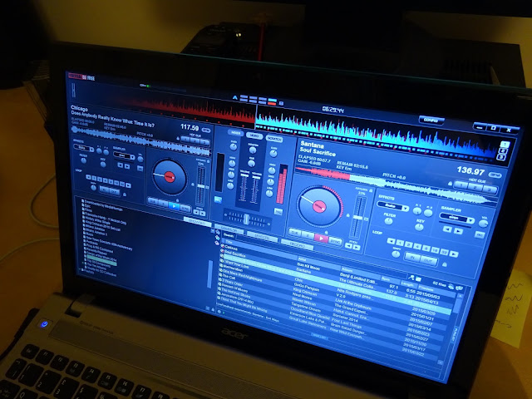Trigger hot cue 3 on the right deck
The image size is (532, 399).
click(x=490, y=190)
